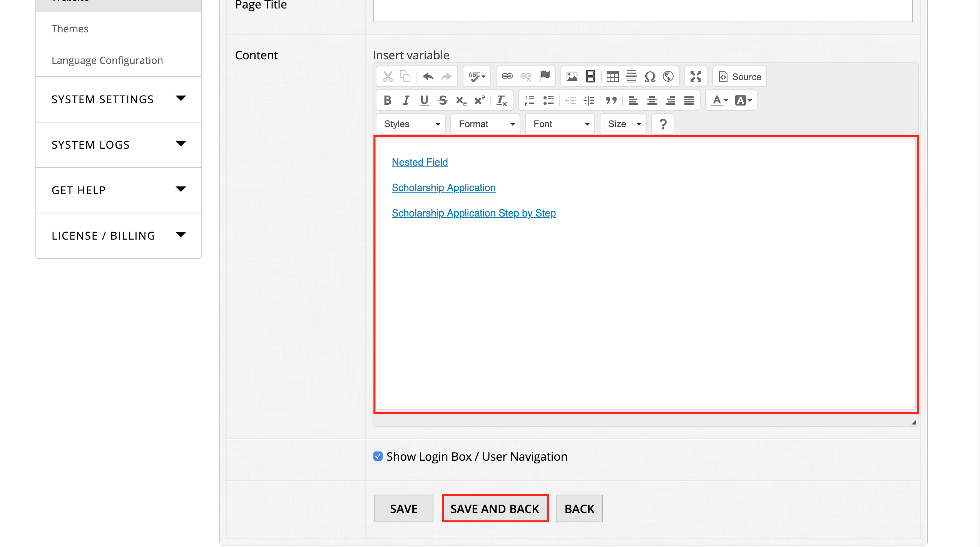
Task: Click the editor resize handle corner
Action: 913,422
